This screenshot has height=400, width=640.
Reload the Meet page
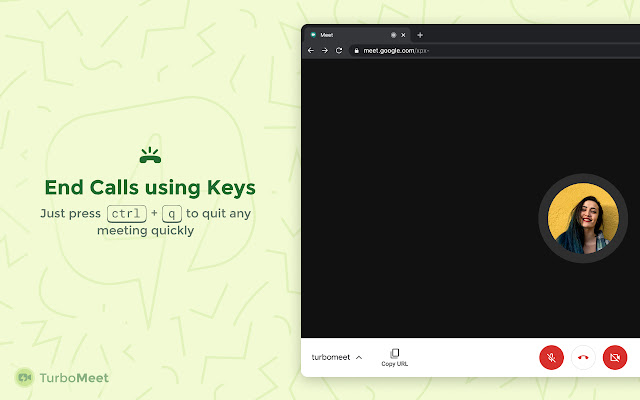pyautogui.click(x=339, y=51)
